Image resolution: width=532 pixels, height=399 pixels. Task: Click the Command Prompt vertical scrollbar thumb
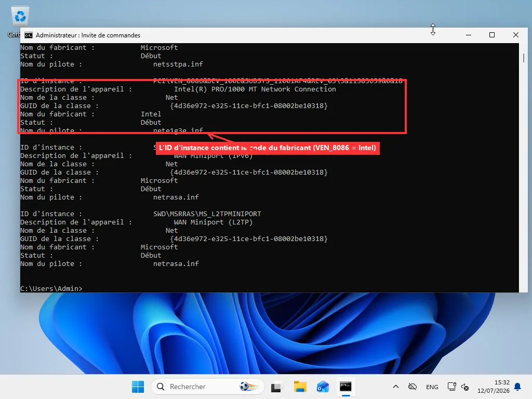[523, 58]
